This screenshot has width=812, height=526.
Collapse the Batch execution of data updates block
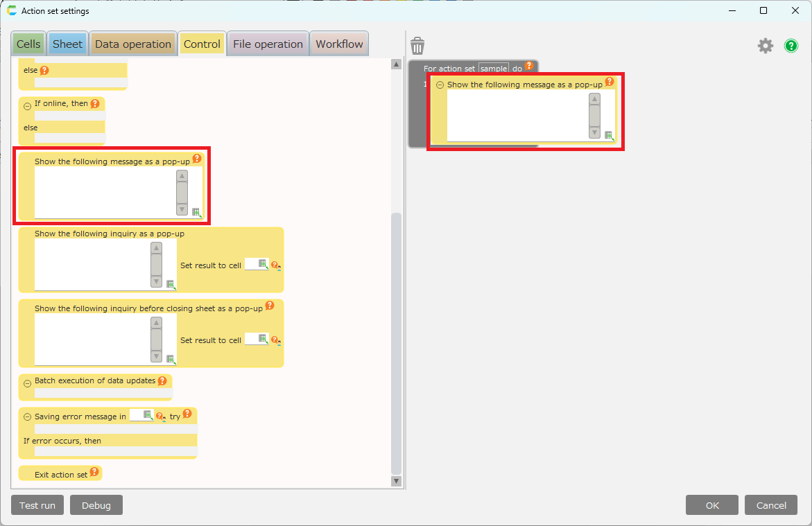28,383
